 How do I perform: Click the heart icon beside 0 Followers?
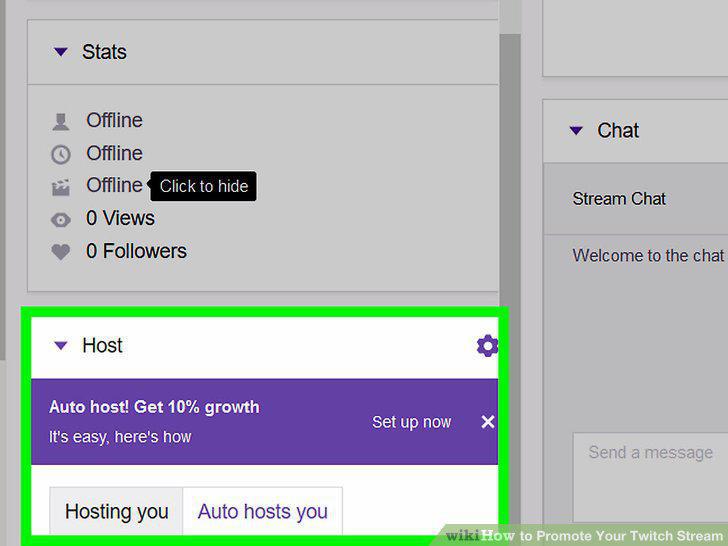click(x=61, y=252)
